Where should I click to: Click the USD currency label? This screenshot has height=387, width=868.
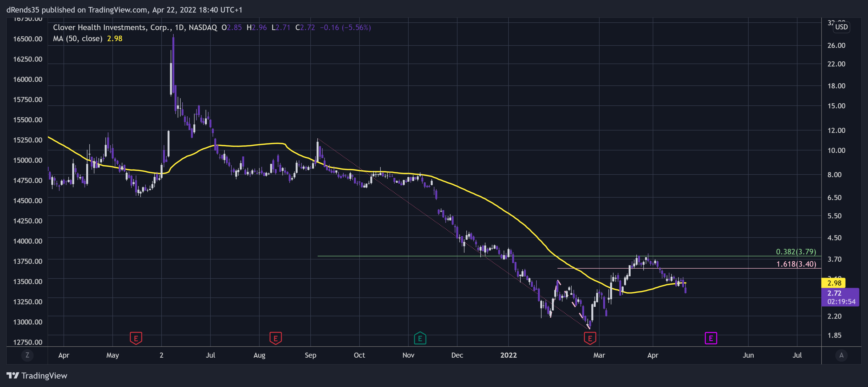[x=841, y=27]
